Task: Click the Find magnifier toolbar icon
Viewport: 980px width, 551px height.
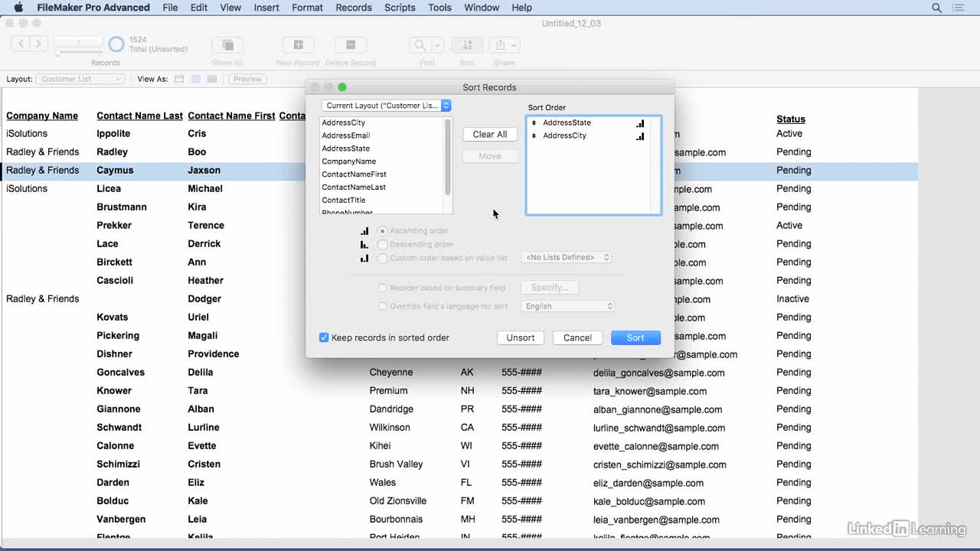Action: click(420, 45)
